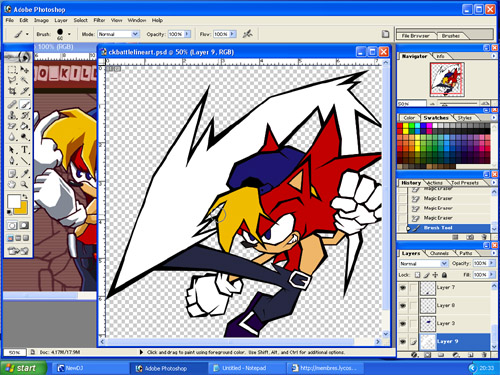Enable lock transparent pixels checkbox
Viewport: 500px width, 375px height.
[417, 275]
